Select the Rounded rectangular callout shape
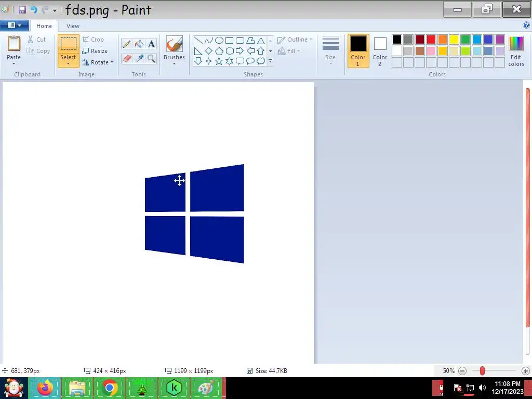532x399 pixels. pos(240,61)
